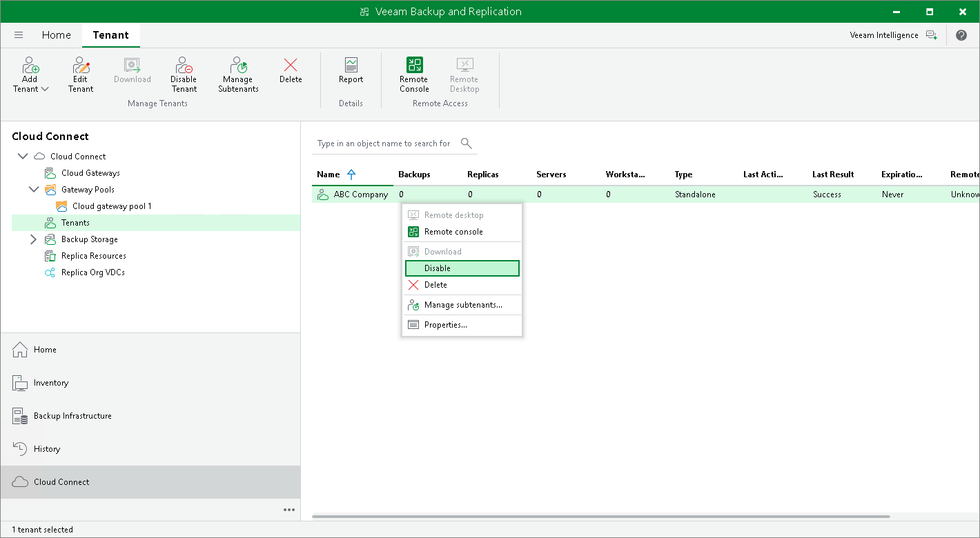Click the Manage subtenants icon in context menu
980x538 pixels.
(x=413, y=305)
